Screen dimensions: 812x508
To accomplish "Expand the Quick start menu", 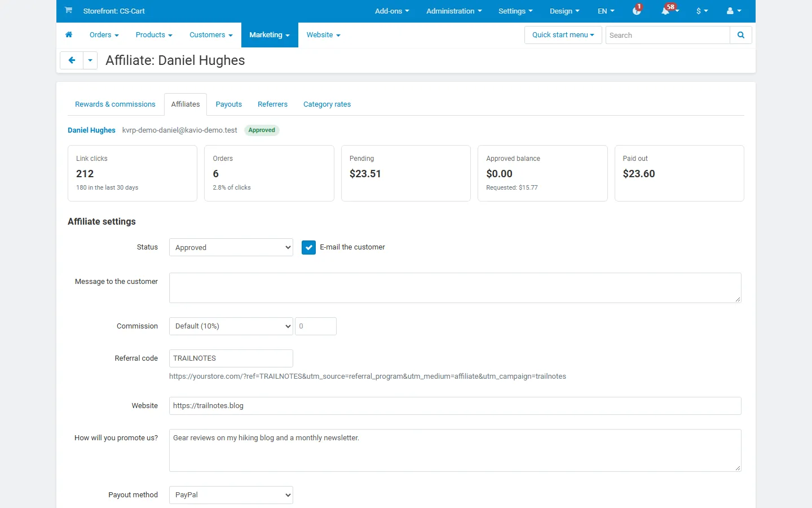I will pyautogui.click(x=563, y=35).
